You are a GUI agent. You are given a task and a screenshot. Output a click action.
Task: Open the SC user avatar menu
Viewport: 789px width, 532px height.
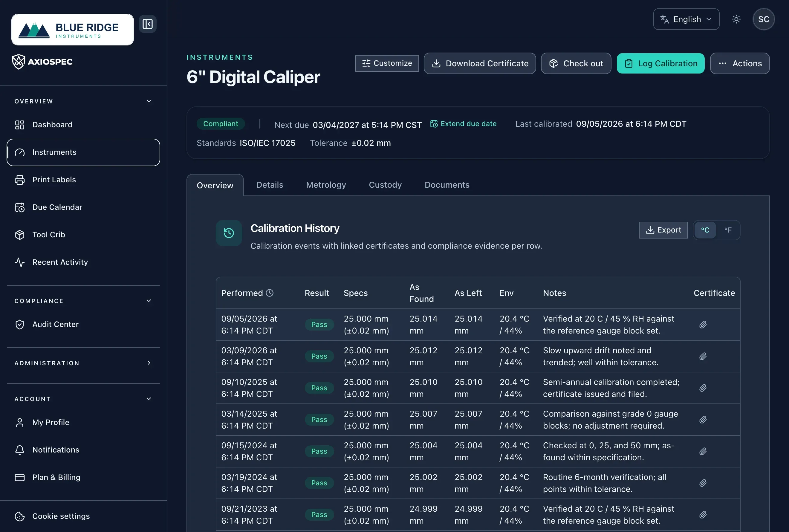[764, 19]
